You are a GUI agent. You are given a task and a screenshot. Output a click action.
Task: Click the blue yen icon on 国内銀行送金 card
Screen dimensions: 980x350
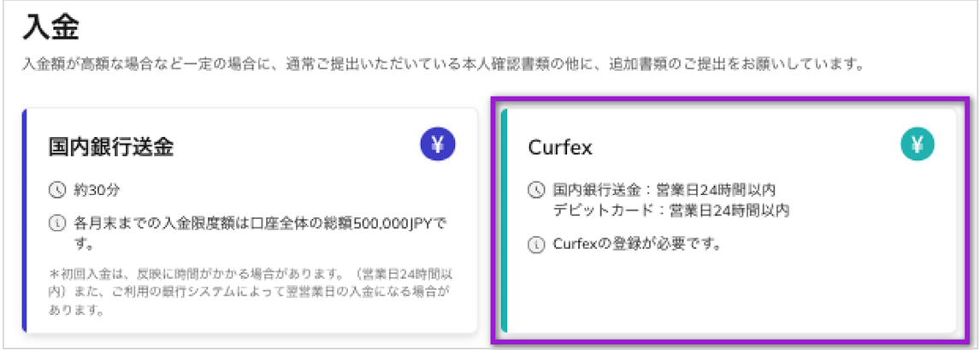[438, 145]
